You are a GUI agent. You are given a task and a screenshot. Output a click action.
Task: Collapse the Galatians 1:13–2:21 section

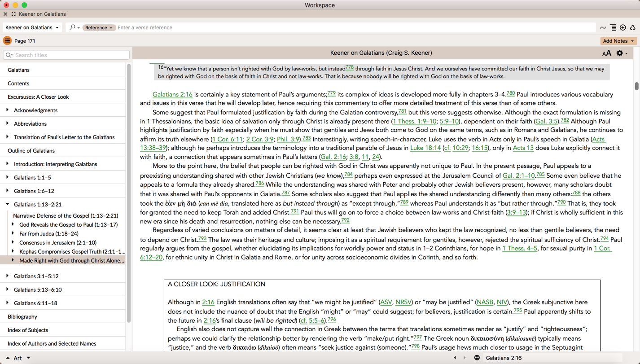[7, 204]
